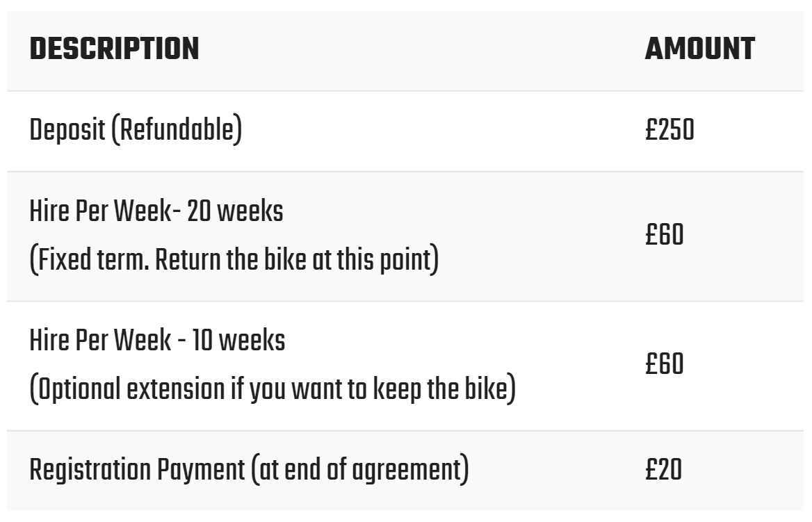The image size is (812, 522).
Task: Click the optional extension note text
Action: 273,389
